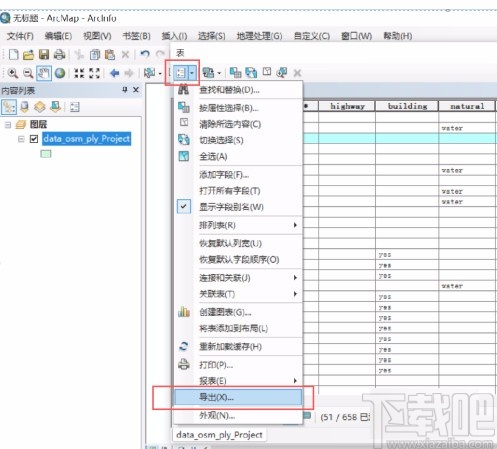Select data_osm_ply_Project layer name
The width and height of the screenshot is (497, 449).
87,139
